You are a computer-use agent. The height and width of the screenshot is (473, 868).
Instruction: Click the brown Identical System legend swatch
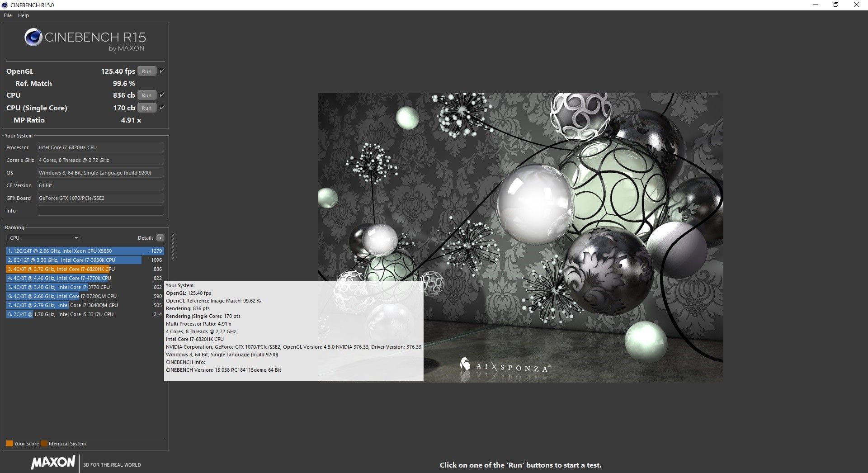pyautogui.click(x=44, y=444)
